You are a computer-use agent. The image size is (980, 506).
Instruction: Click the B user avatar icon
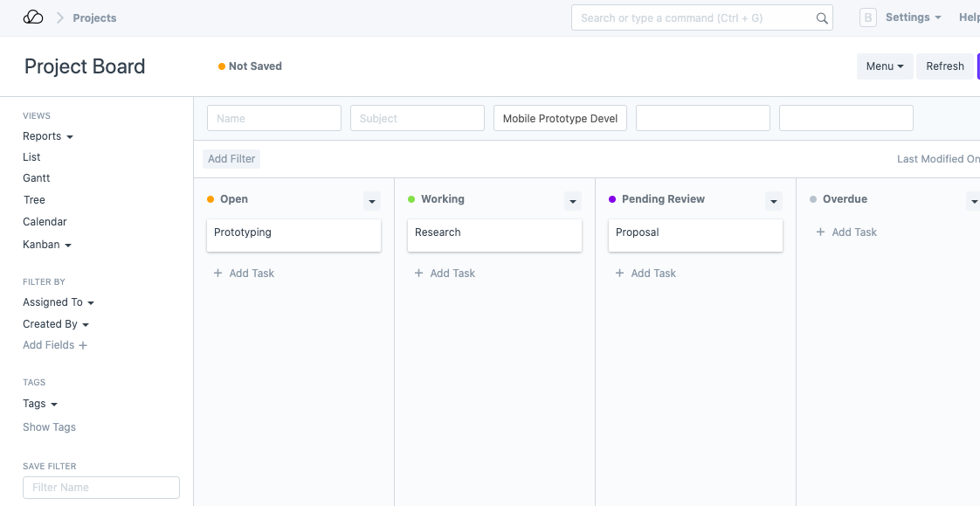click(867, 17)
